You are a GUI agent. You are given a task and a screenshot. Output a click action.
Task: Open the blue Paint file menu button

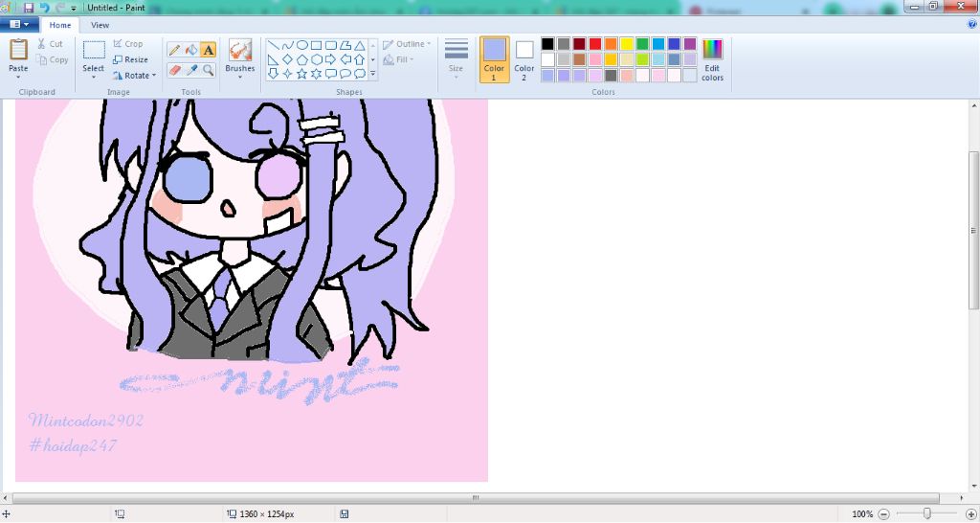[x=19, y=24]
